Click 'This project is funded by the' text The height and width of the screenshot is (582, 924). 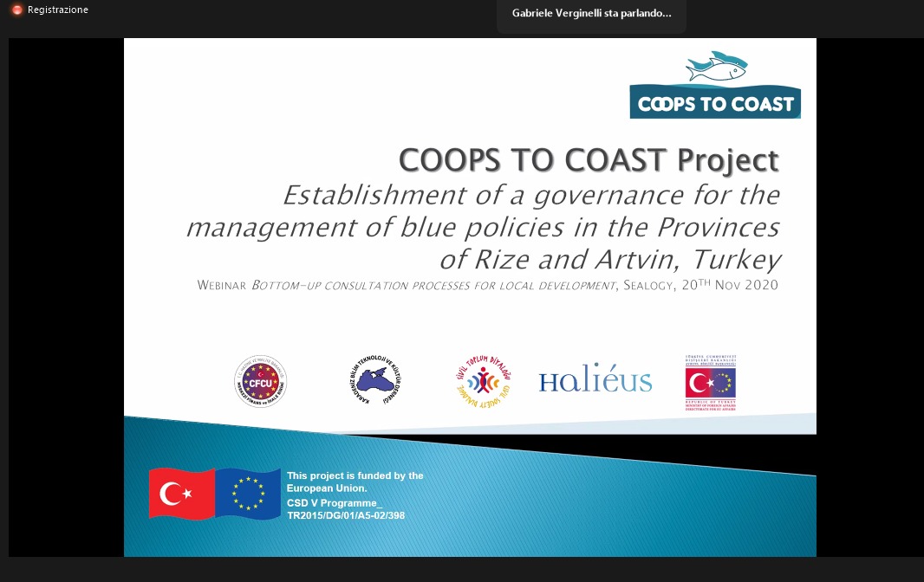coord(355,475)
